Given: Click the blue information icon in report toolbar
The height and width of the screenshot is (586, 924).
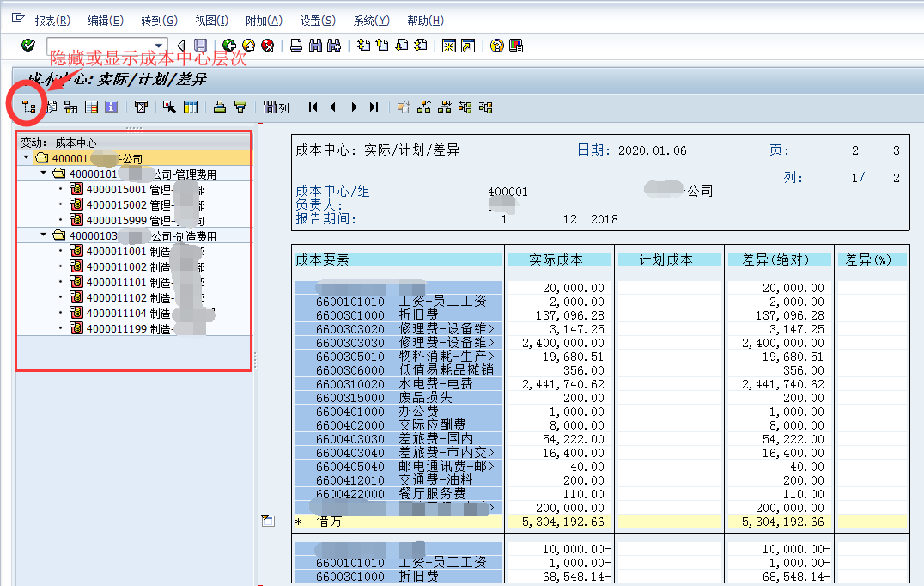Looking at the screenshot, I should click(111, 107).
